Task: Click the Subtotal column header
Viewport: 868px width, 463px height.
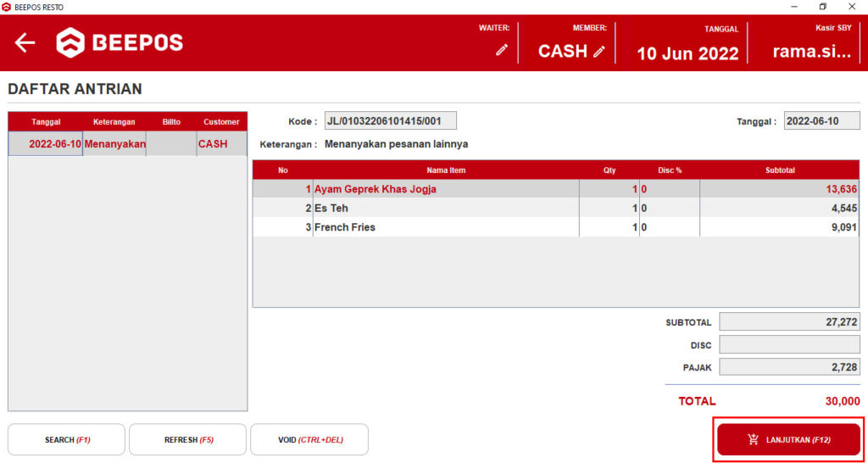Action: [x=780, y=170]
